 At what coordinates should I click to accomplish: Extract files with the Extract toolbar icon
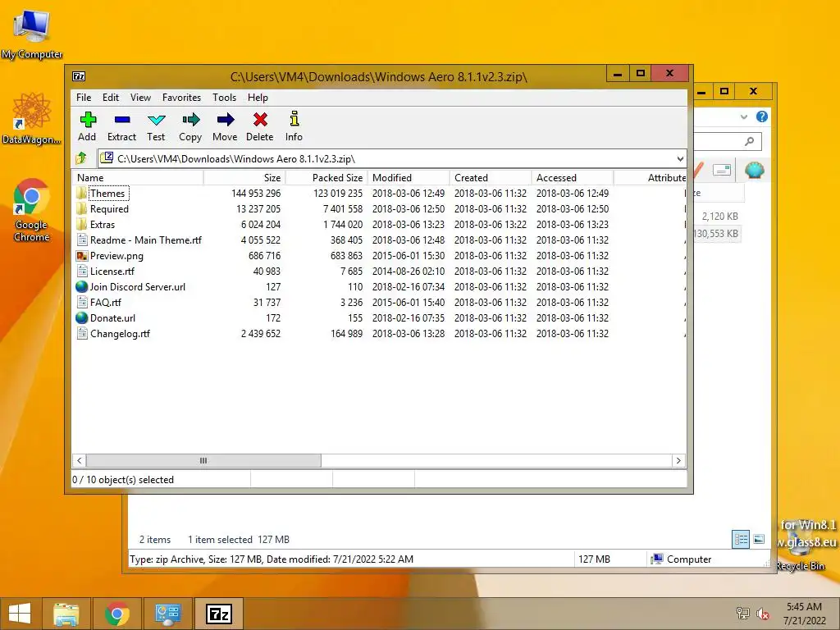(121, 126)
